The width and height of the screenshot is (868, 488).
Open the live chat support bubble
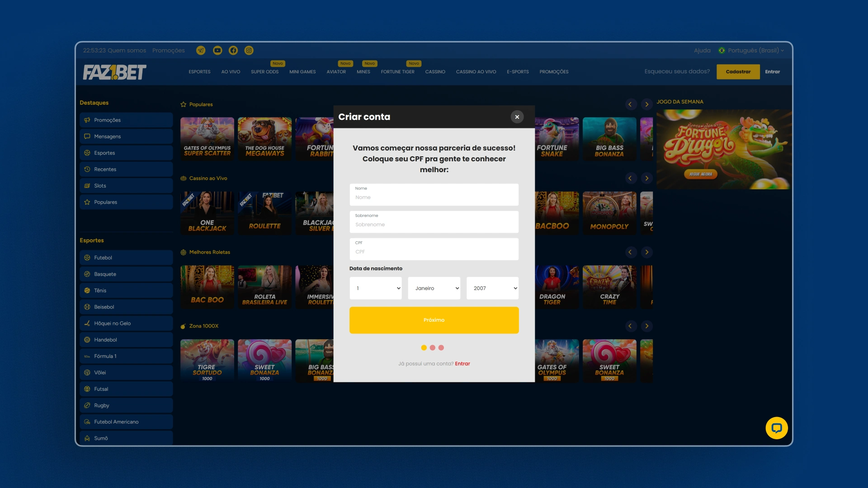tap(776, 428)
